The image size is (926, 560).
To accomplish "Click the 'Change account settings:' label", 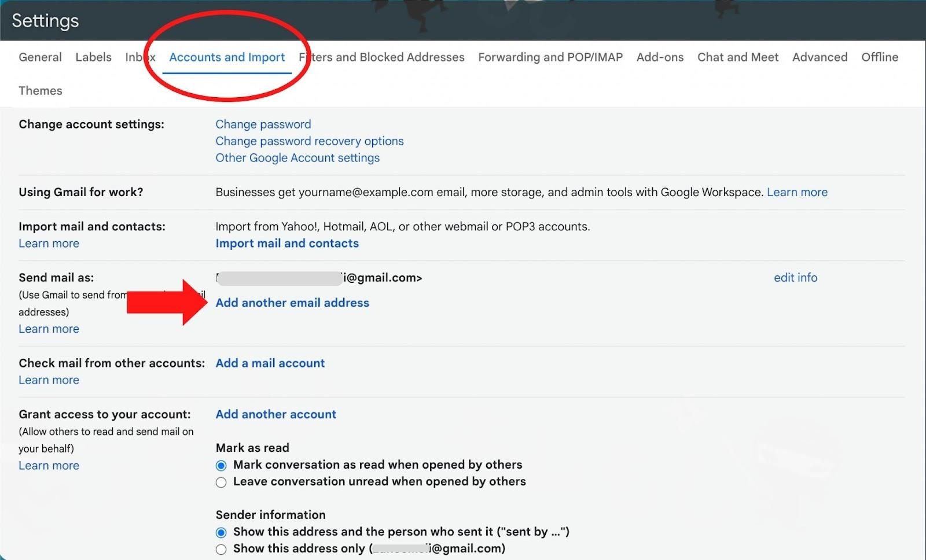I will [91, 124].
